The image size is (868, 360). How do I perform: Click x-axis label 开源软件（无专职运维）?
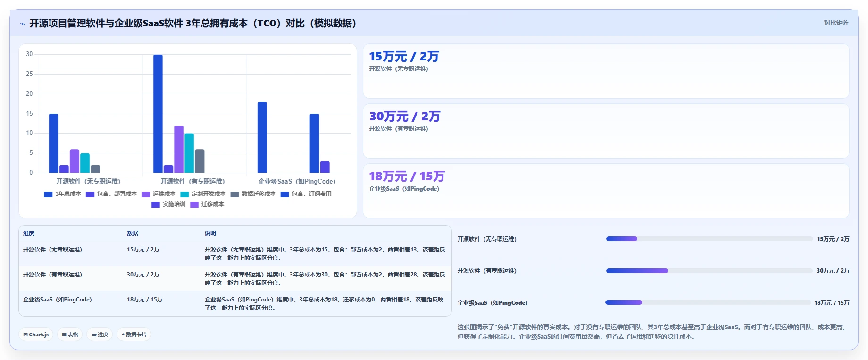coord(88,181)
